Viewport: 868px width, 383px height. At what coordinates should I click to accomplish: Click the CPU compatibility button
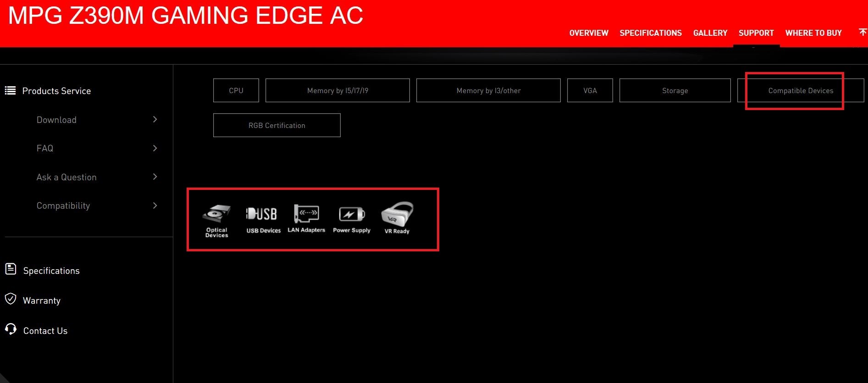coord(236,90)
